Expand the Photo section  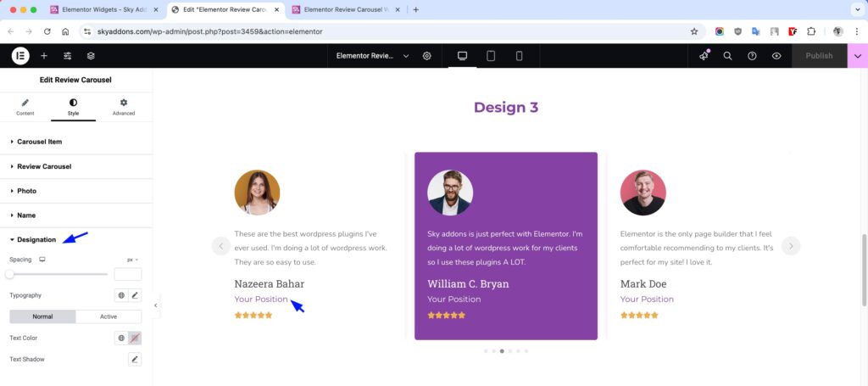point(75,191)
